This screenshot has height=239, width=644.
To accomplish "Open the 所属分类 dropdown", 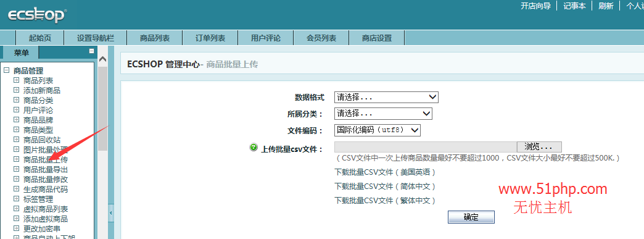I will click(383, 114).
